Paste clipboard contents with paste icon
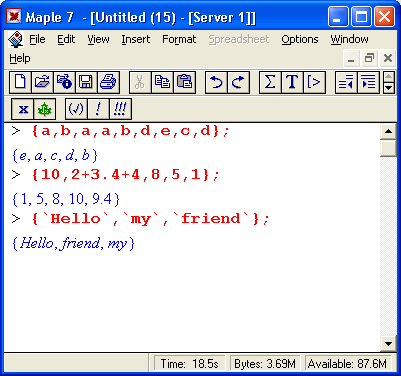The width and height of the screenshot is (401, 376). tap(184, 82)
